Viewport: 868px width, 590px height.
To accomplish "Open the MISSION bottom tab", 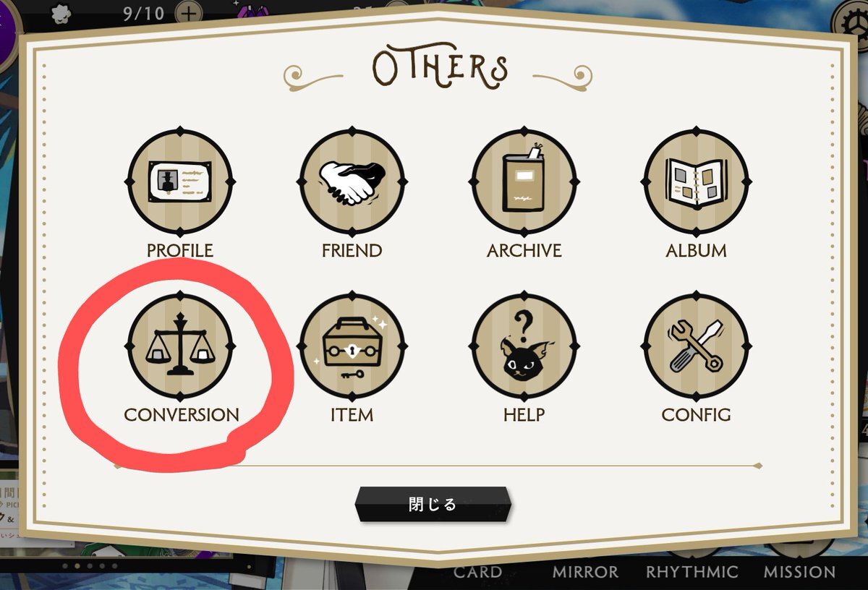I will (799, 572).
